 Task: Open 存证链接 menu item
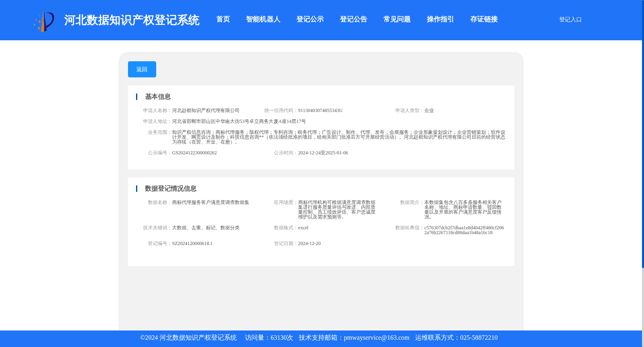click(484, 19)
